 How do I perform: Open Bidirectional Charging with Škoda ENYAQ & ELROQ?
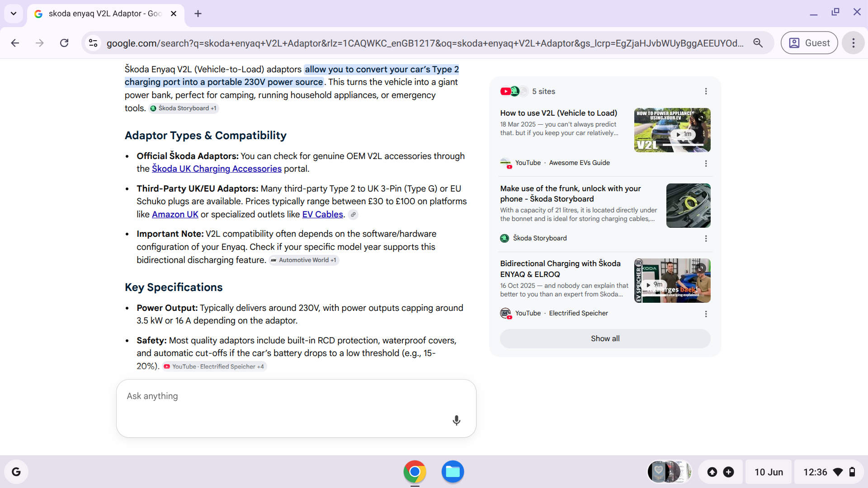click(561, 269)
